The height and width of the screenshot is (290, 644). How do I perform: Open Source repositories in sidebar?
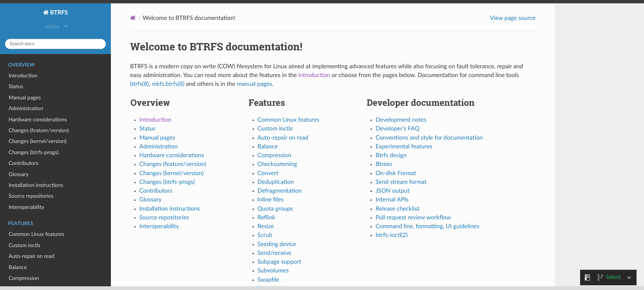31,196
